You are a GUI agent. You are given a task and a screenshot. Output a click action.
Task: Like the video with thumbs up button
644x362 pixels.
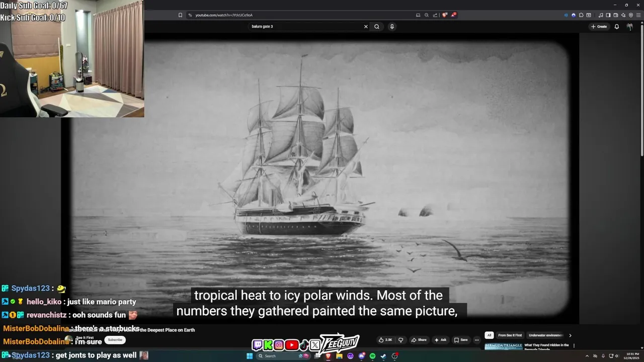385,340
